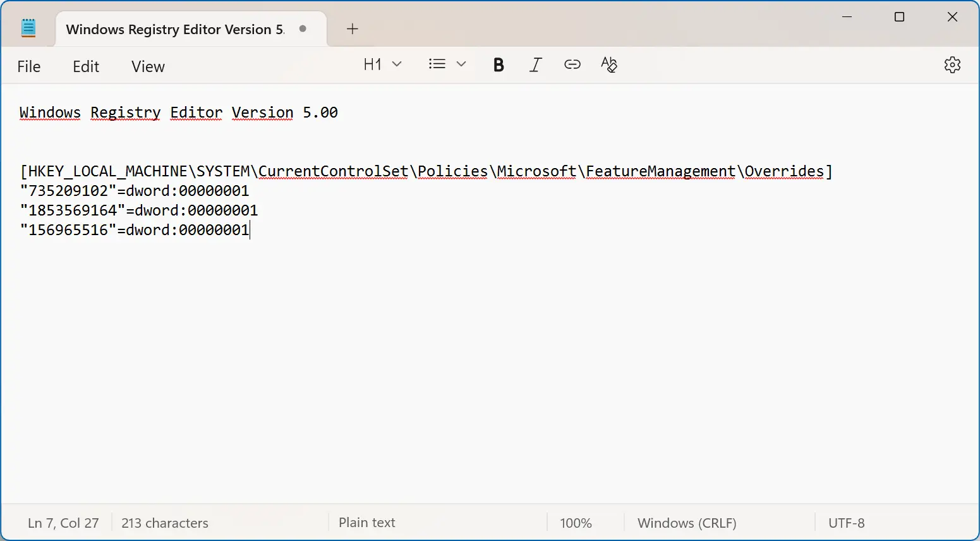Click the Notepad app icon in title bar
980x541 pixels.
(28, 28)
